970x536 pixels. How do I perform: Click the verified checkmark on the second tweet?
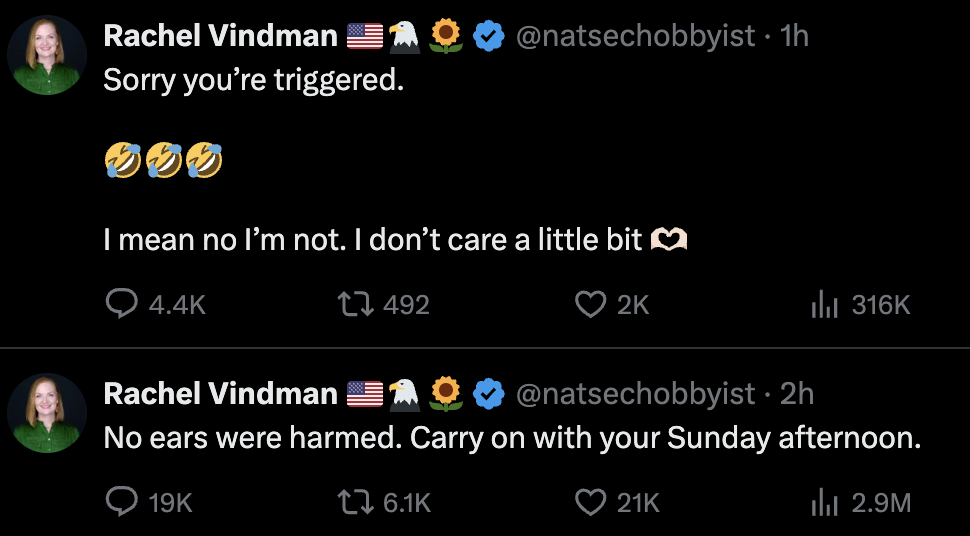click(488, 395)
